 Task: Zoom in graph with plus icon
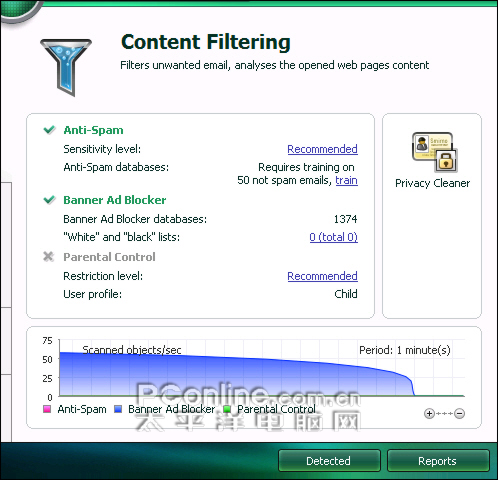click(x=429, y=414)
